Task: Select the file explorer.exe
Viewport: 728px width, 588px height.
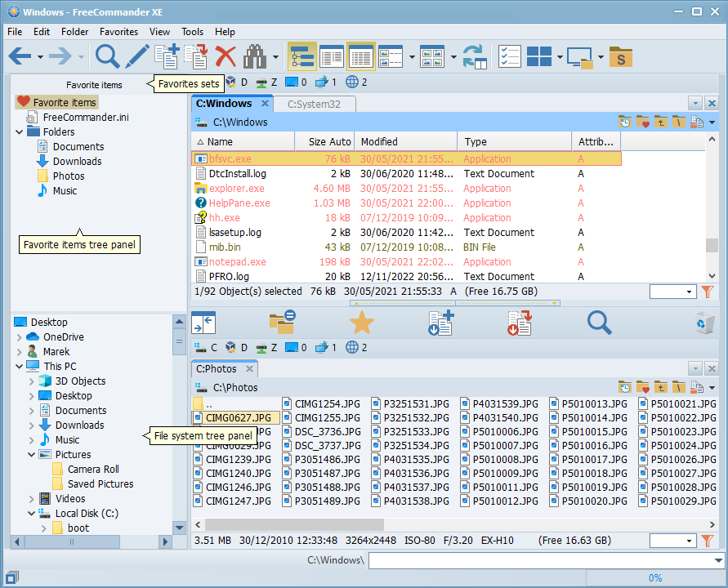Action: coord(236,189)
